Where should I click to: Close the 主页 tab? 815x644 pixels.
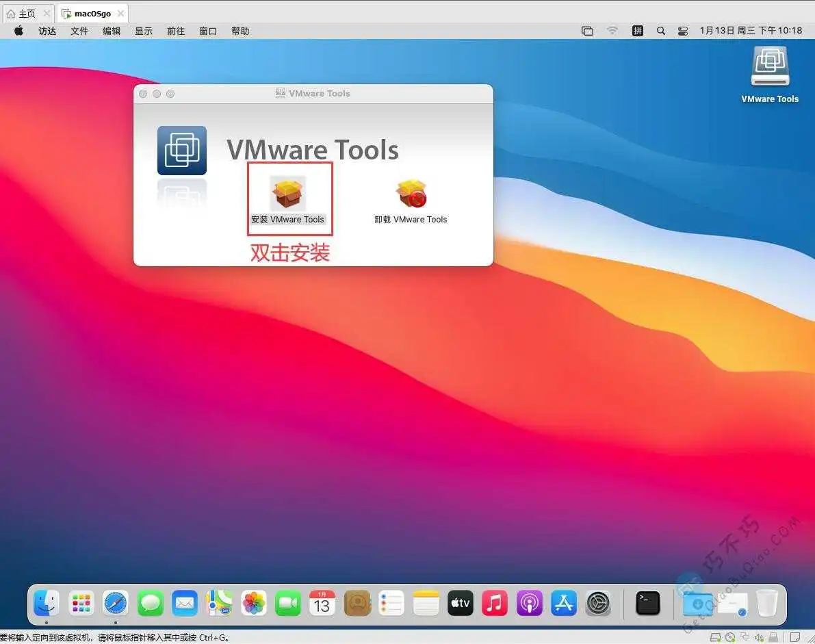(x=47, y=14)
